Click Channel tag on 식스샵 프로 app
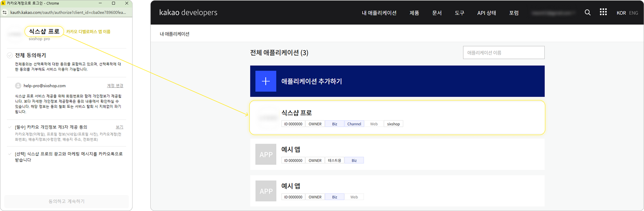The image size is (644, 211). 354,124
